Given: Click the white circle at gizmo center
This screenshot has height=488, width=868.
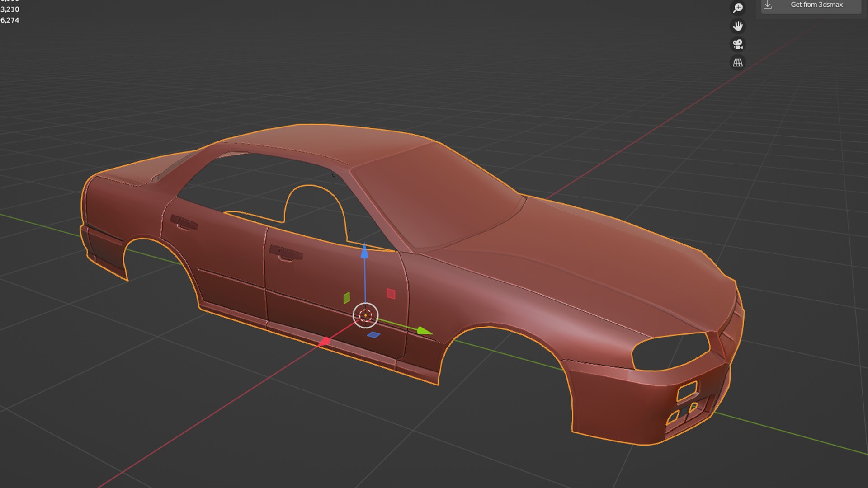Looking at the screenshot, I should [x=365, y=315].
